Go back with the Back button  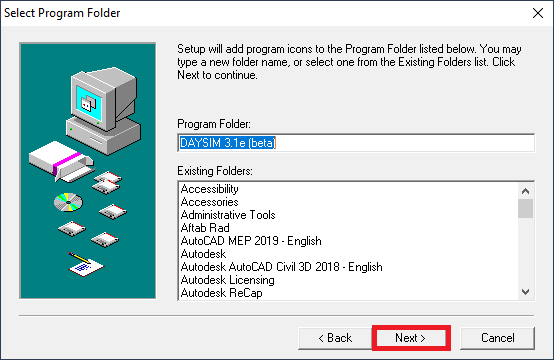tap(335, 338)
